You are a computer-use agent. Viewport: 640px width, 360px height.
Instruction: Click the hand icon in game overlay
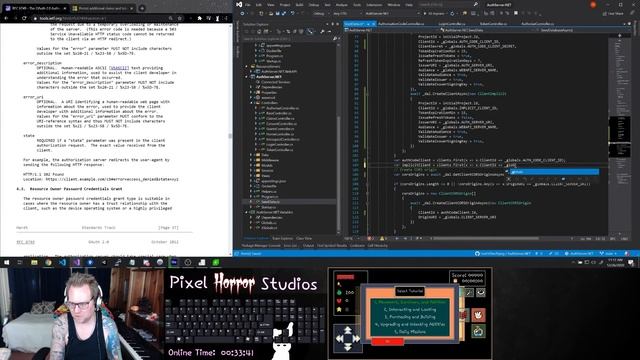pos(478,315)
